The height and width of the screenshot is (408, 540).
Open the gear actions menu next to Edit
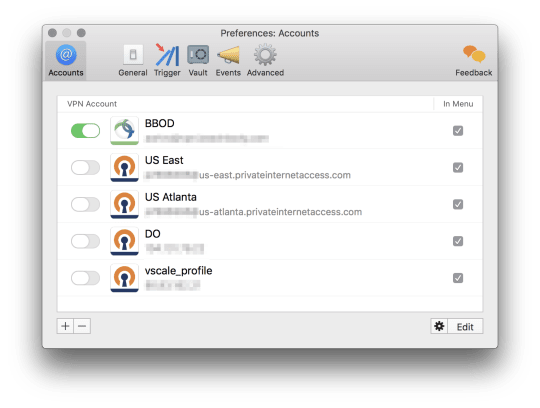439,326
